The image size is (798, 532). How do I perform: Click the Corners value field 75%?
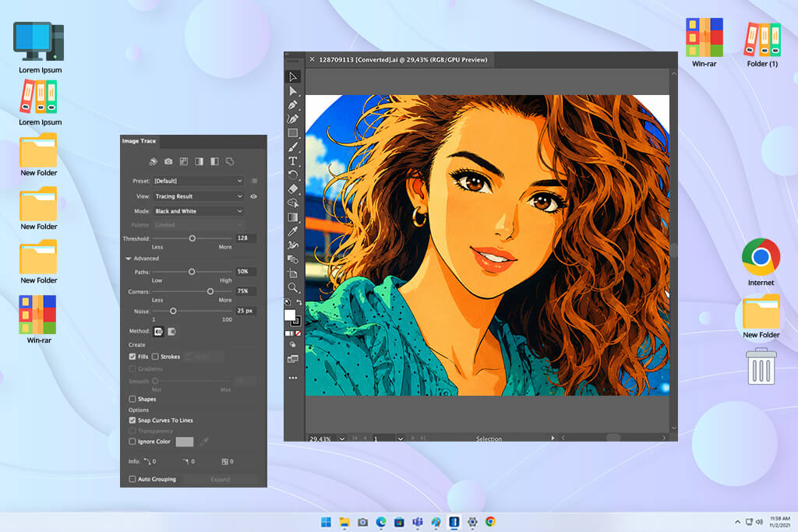click(245, 291)
